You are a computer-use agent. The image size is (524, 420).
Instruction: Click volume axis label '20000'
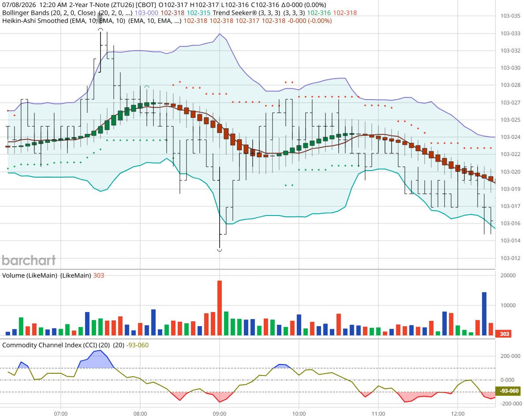(x=508, y=275)
